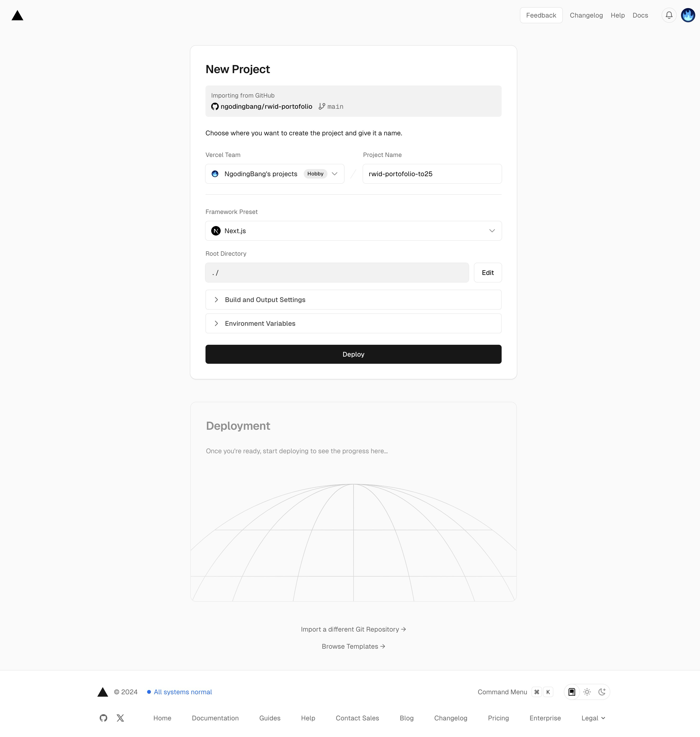Open the Framework Preset dropdown
Screen dimensions: 700x737
coord(353,231)
